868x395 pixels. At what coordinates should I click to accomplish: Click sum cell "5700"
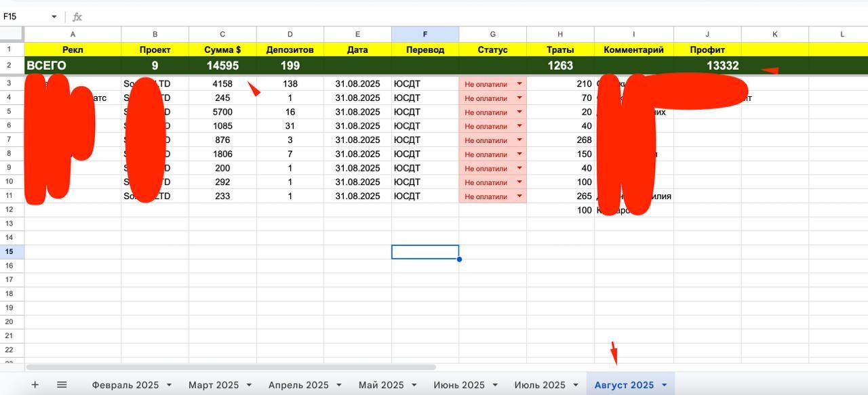[x=222, y=112]
